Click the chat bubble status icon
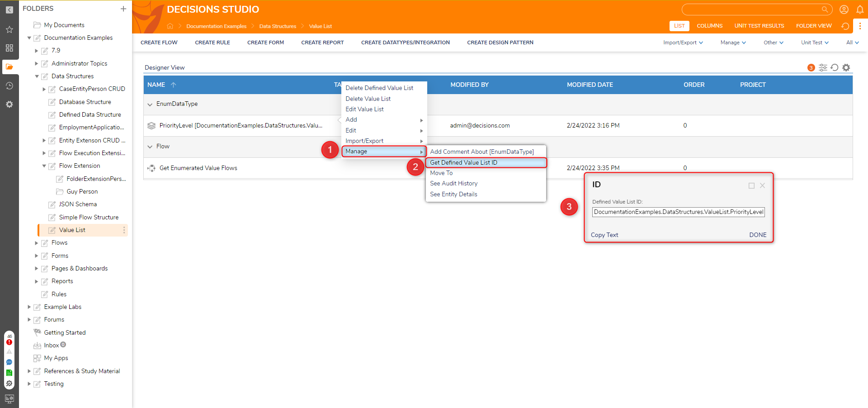Screen dimensions: 868x408 point(9,362)
